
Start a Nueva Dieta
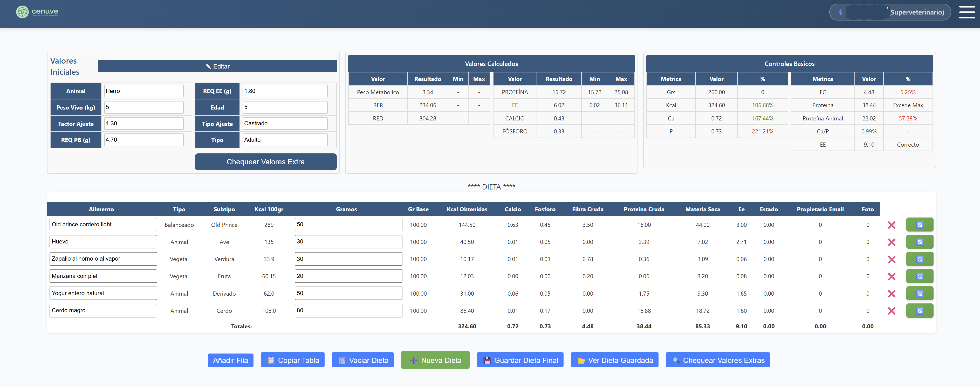(435, 360)
